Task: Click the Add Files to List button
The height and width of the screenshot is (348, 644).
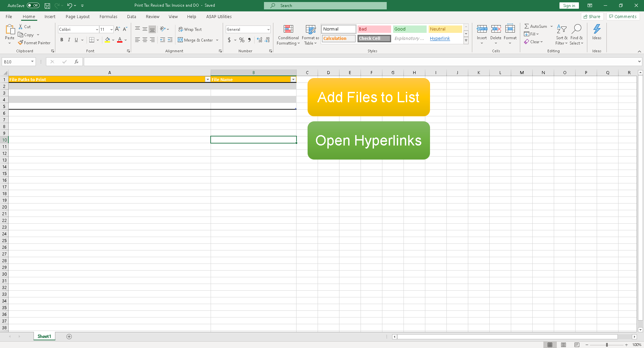Action: (368, 97)
